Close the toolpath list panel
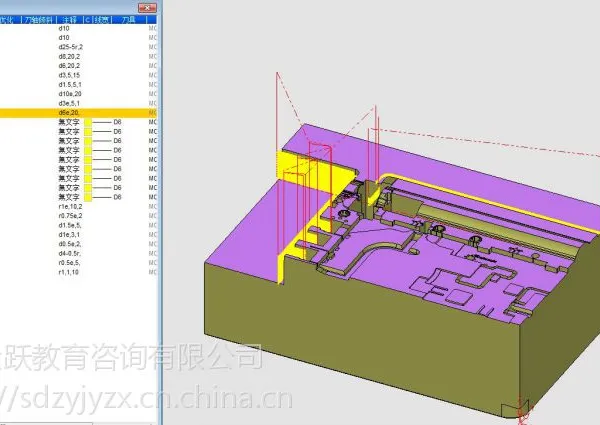This screenshot has width=600, height=425. (147, 8)
